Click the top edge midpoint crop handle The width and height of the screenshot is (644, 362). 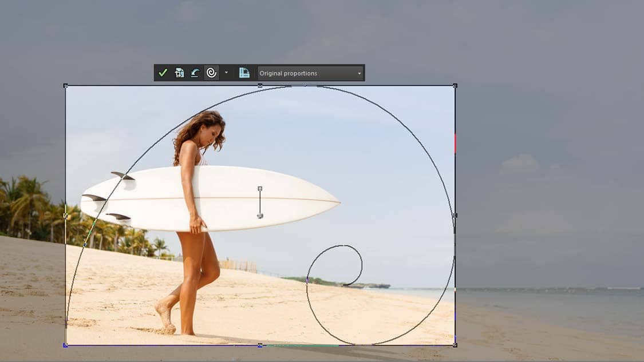259,85
